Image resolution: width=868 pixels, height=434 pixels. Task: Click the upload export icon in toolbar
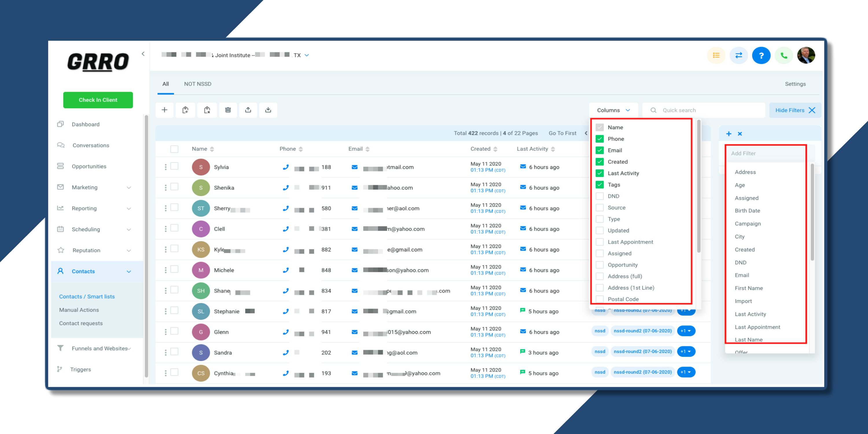point(248,110)
